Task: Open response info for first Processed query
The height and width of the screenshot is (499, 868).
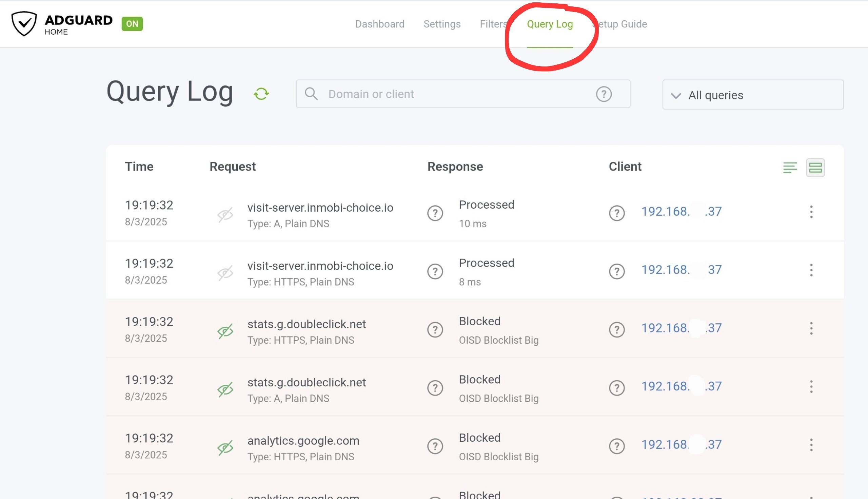Action: (435, 213)
